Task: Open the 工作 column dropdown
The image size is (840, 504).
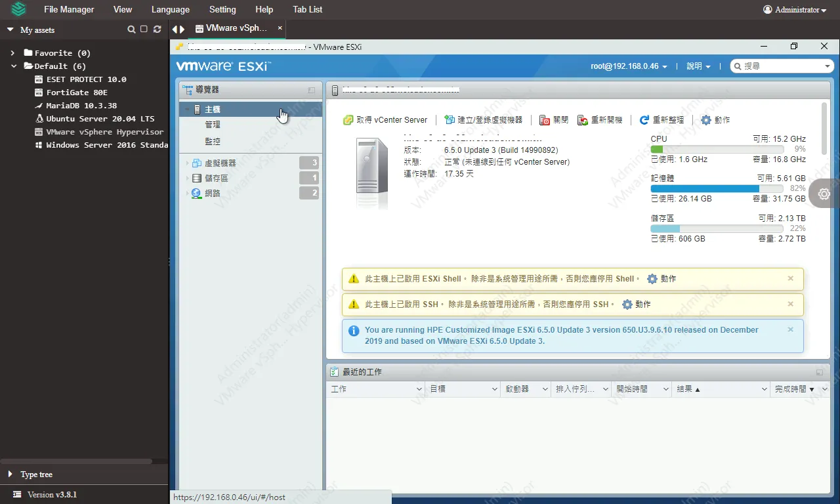Action: 419,389
